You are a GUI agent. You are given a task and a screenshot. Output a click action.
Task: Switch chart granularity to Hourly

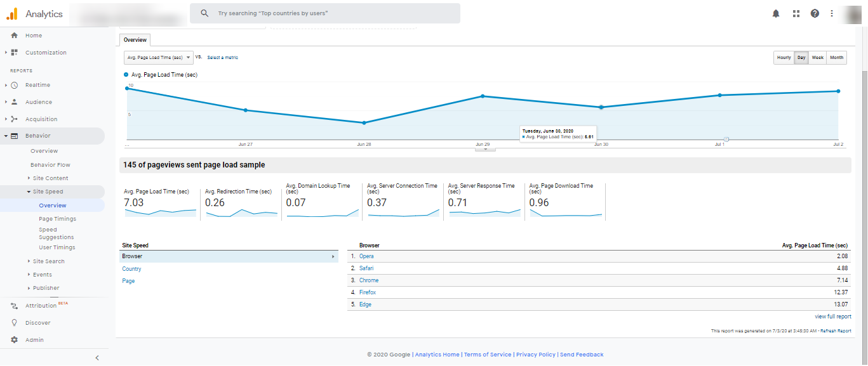[x=784, y=57]
